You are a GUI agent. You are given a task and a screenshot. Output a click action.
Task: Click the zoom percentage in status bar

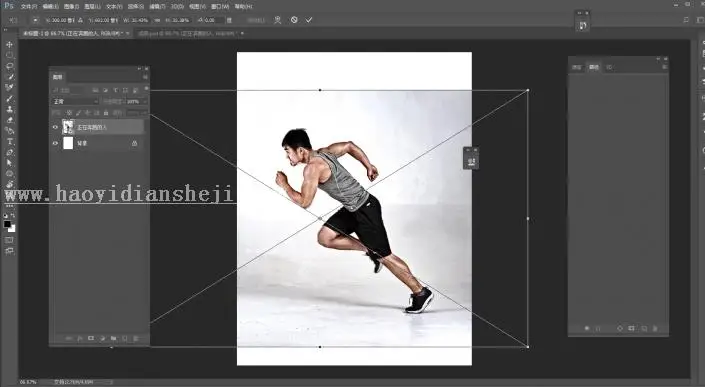click(28, 382)
